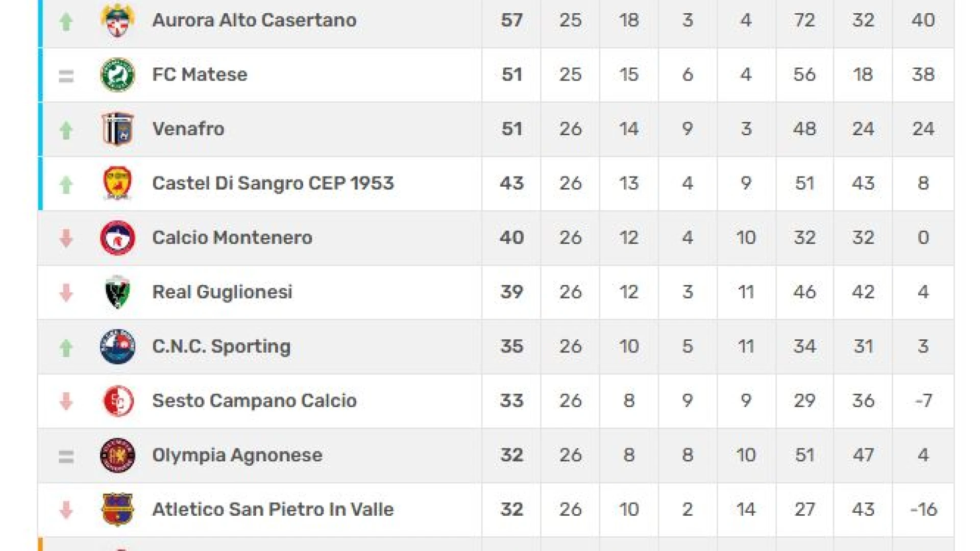Open the Sesto Campano Calcio team link
980x551 pixels.
(254, 401)
